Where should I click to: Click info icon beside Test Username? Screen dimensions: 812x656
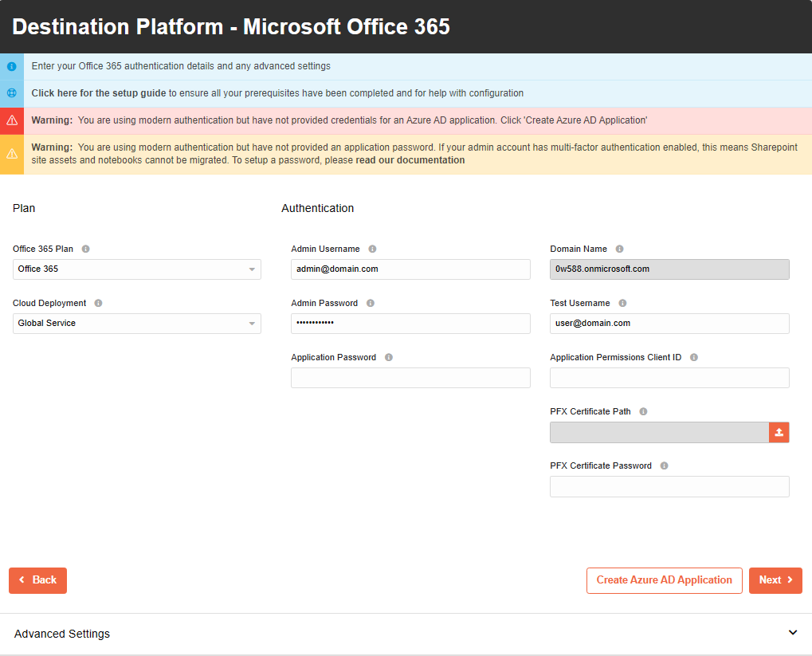[x=622, y=303]
